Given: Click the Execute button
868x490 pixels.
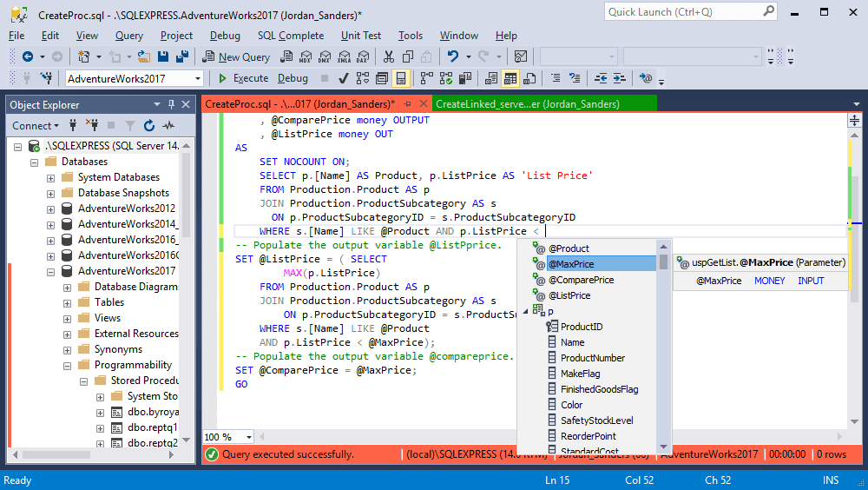Looking at the screenshot, I should pos(244,78).
